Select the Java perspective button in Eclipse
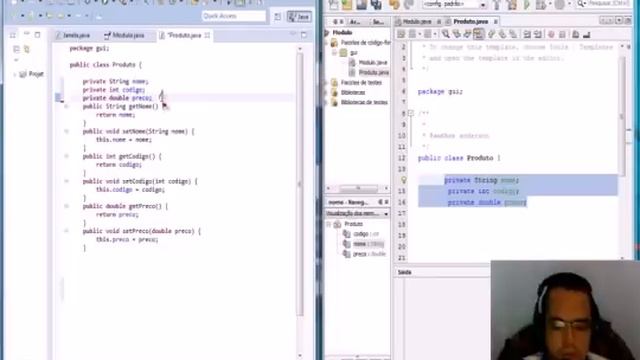The height and width of the screenshot is (360, 640). 299,17
